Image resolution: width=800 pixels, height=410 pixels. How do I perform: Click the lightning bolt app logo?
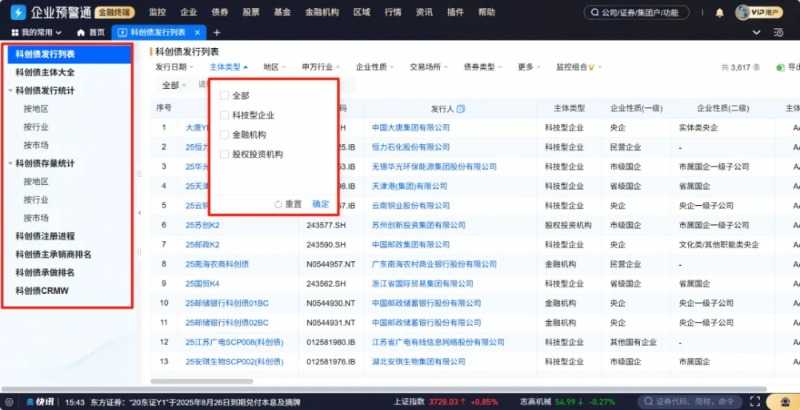(19, 13)
